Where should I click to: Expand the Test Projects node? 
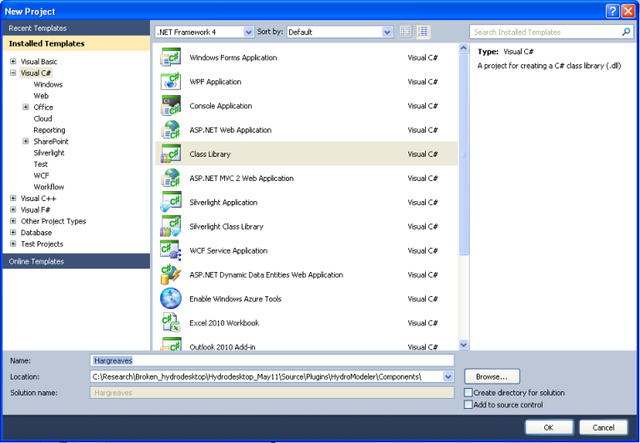(13, 244)
